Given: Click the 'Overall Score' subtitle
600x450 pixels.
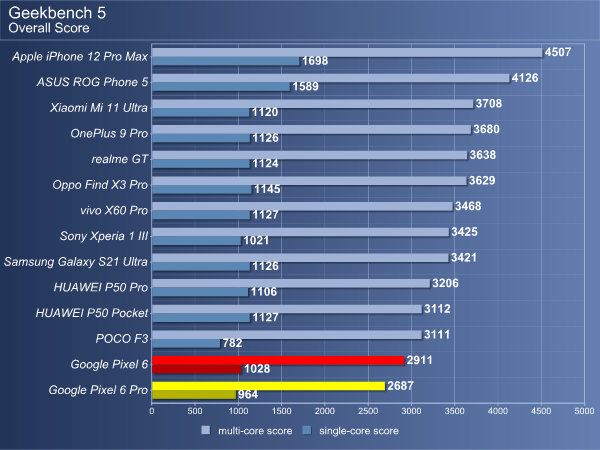Looking at the screenshot, I should tap(49, 28).
